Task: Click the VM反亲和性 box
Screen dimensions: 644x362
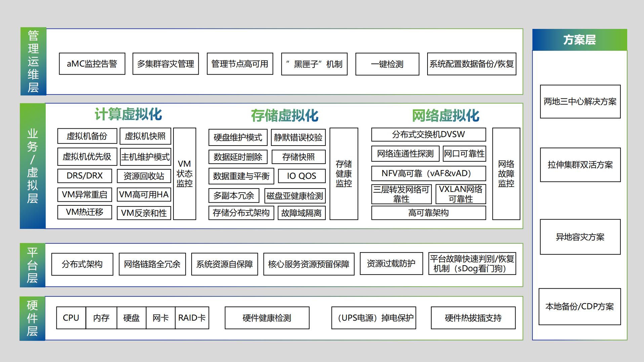Action: click(144, 213)
